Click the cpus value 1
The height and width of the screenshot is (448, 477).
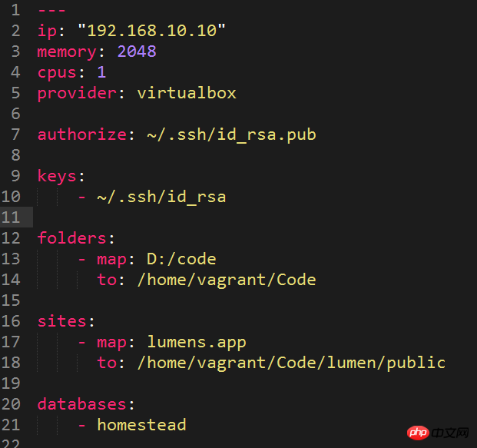click(101, 72)
